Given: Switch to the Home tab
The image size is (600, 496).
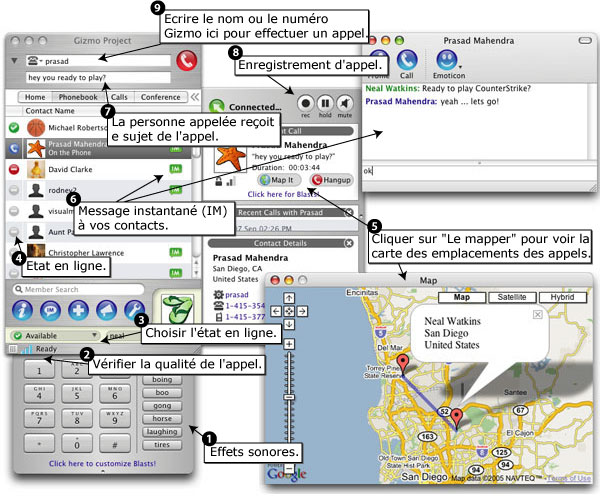Looking at the screenshot, I should (35, 97).
